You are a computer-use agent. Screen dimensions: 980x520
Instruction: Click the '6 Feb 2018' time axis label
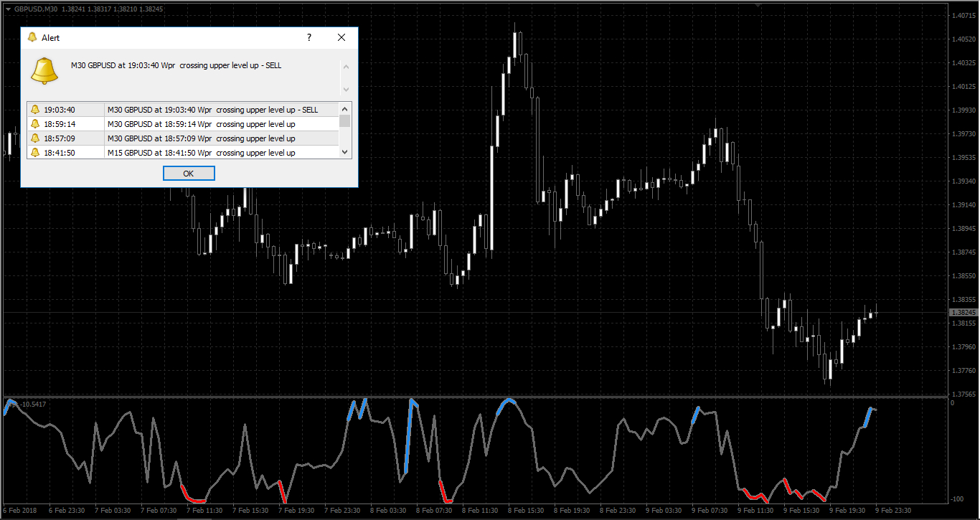(x=19, y=511)
